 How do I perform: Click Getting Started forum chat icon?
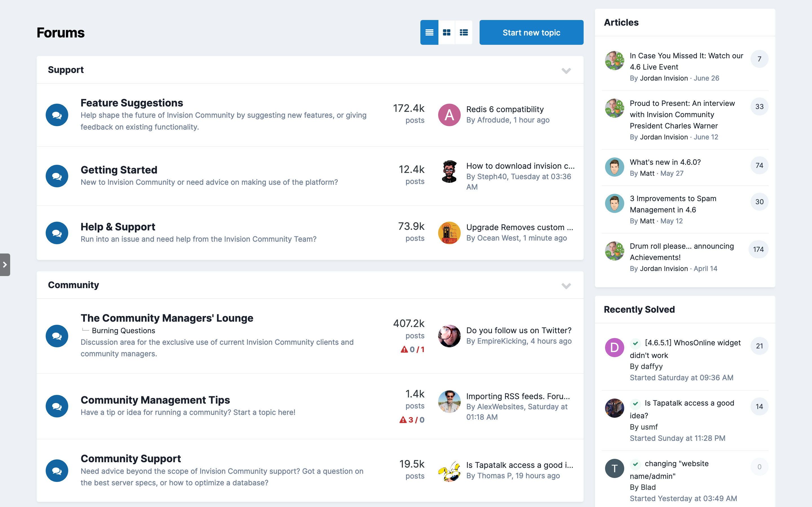57,176
